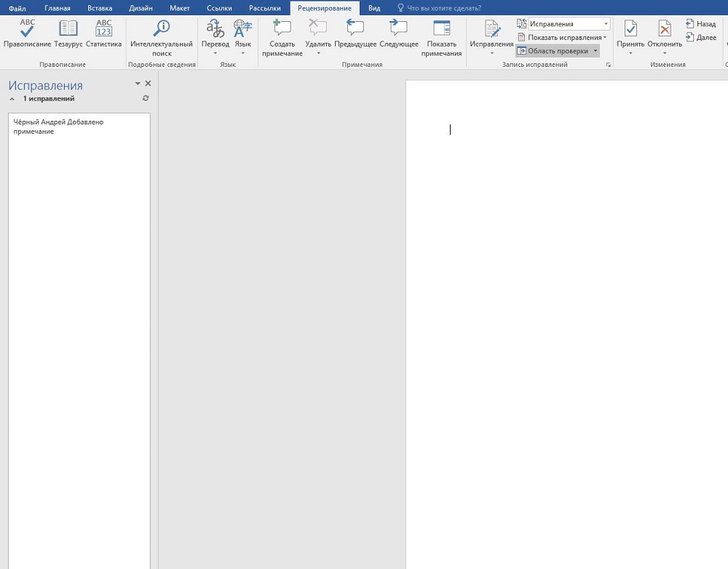The width and height of the screenshot is (728, 569).
Task: Click the Показать исправления page icon
Action: [x=521, y=38]
